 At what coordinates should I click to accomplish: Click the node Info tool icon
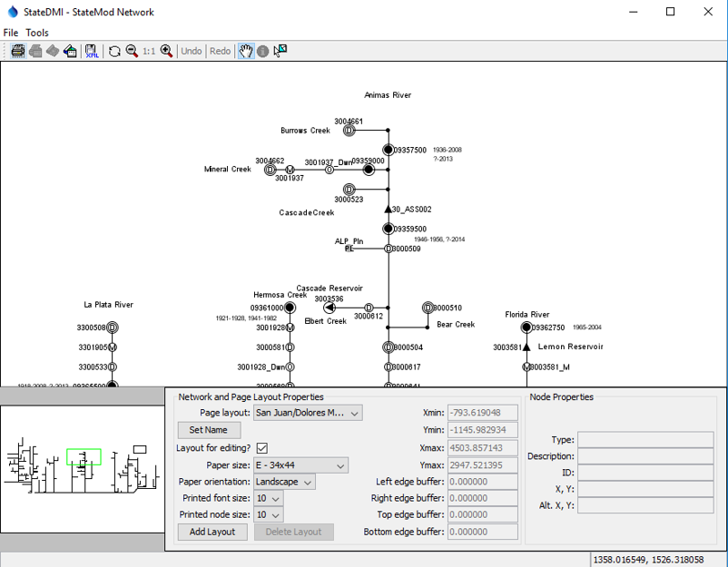262,51
